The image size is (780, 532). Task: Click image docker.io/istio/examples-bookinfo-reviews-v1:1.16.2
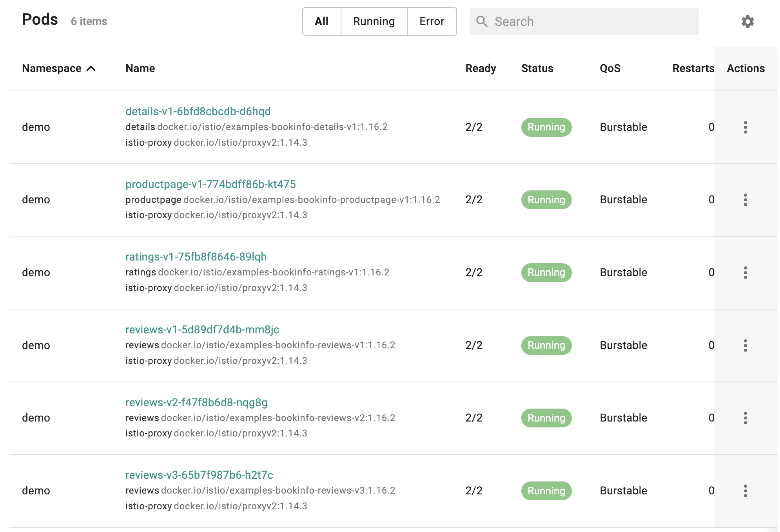[278, 345]
